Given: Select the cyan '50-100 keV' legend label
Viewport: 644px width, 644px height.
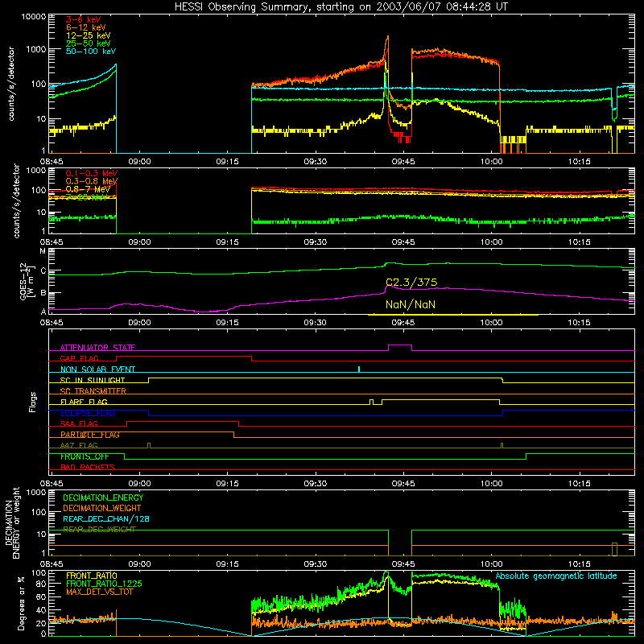Looking at the screenshot, I should pos(91,52).
